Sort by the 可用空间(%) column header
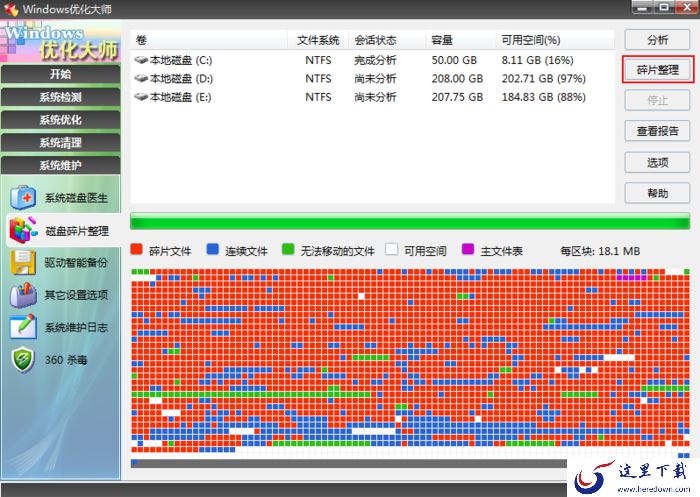 (555, 40)
